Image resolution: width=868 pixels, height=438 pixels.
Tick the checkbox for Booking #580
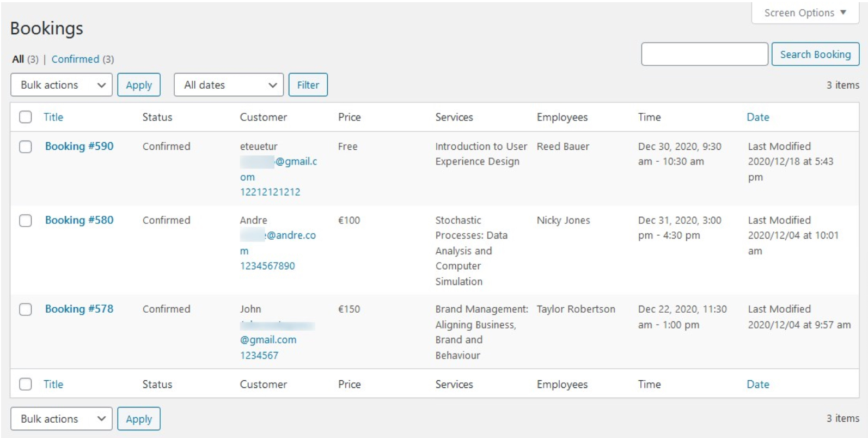(26, 221)
